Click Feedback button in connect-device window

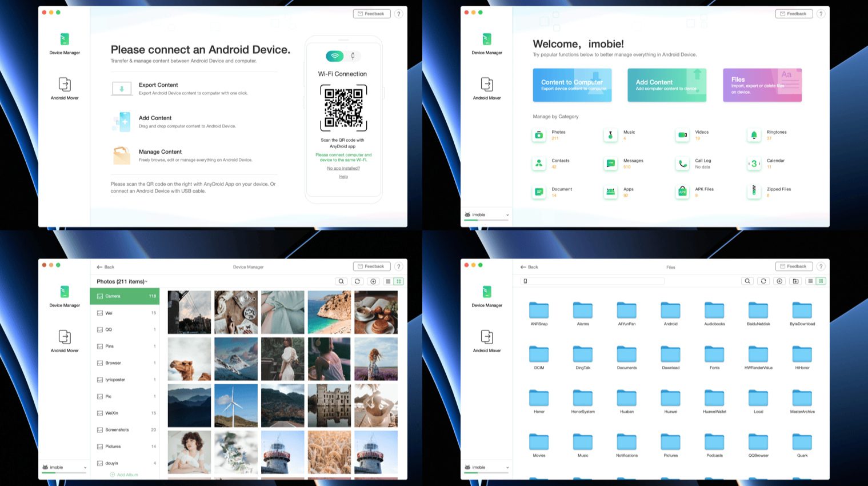point(372,14)
